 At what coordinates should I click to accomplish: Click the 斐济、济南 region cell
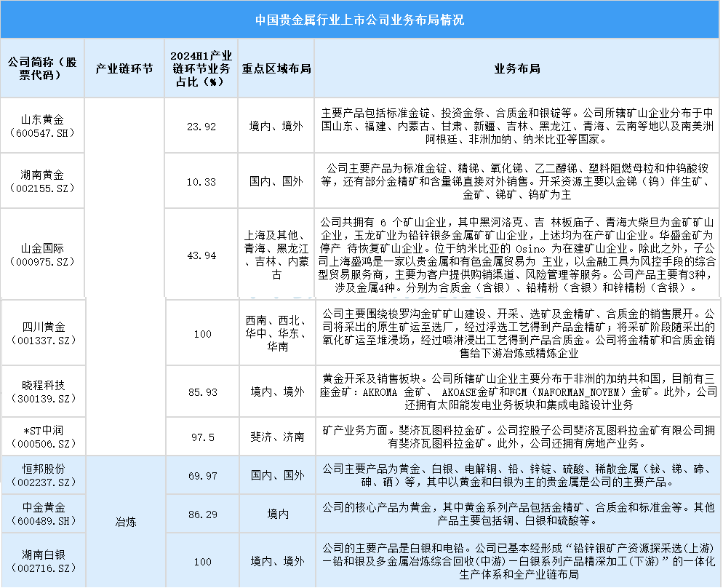point(278,437)
